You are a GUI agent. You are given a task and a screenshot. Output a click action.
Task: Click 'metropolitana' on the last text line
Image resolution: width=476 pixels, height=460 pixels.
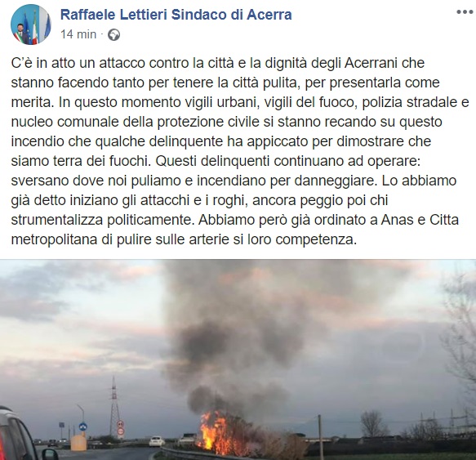coord(54,239)
